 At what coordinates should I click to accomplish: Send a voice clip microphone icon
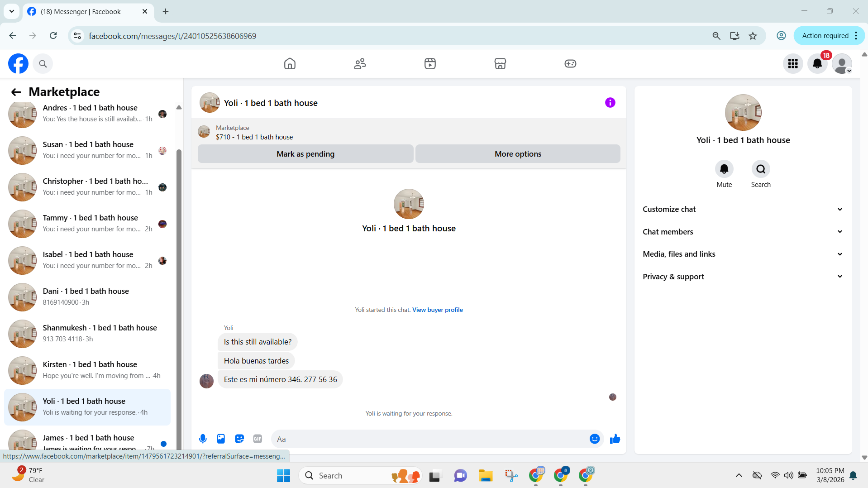(x=203, y=439)
